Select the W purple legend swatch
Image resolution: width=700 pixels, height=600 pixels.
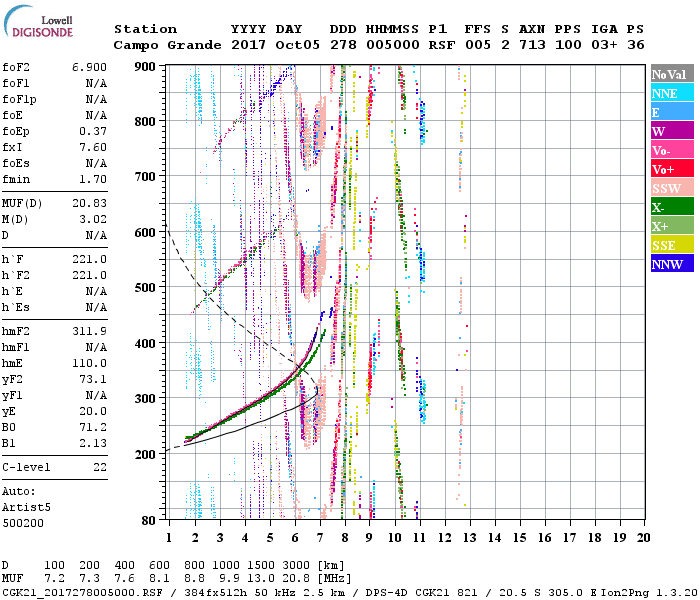click(x=672, y=131)
